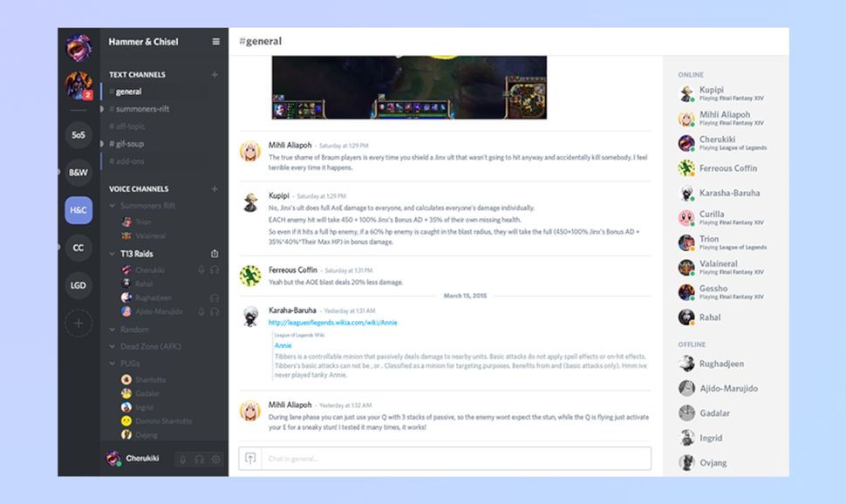Deafen audio with the headphones toggle
846x504 pixels.
pyautogui.click(x=199, y=459)
